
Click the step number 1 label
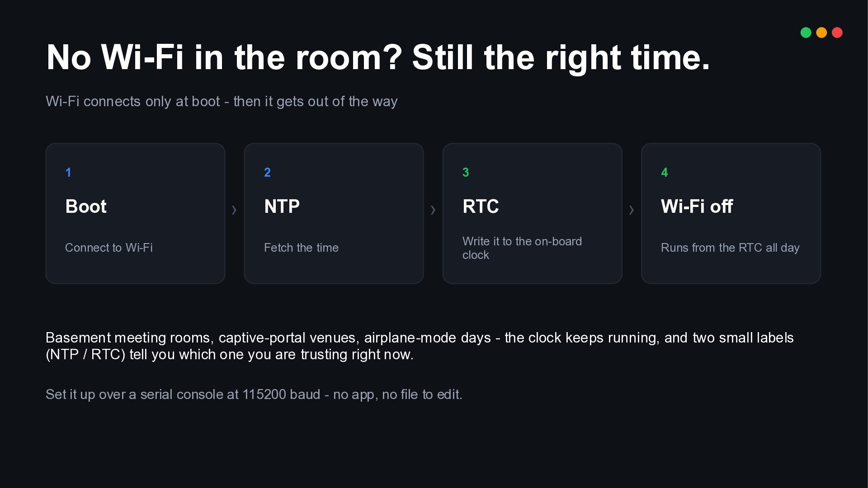[x=68, y=172]
